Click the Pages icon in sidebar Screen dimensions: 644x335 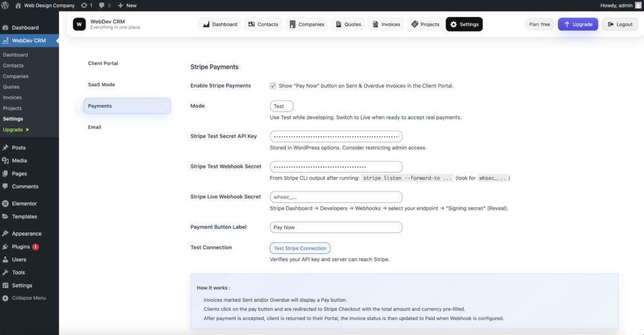(x=5, y=173)
